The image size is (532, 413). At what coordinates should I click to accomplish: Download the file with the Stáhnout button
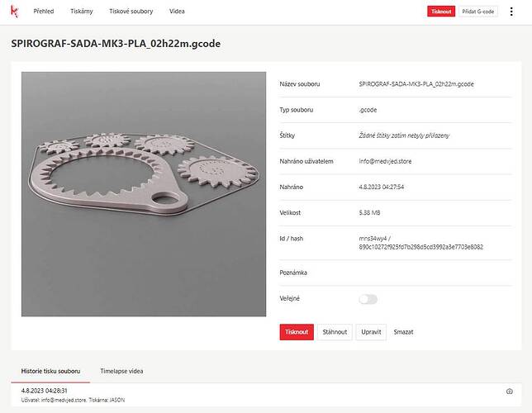(335, 332)
